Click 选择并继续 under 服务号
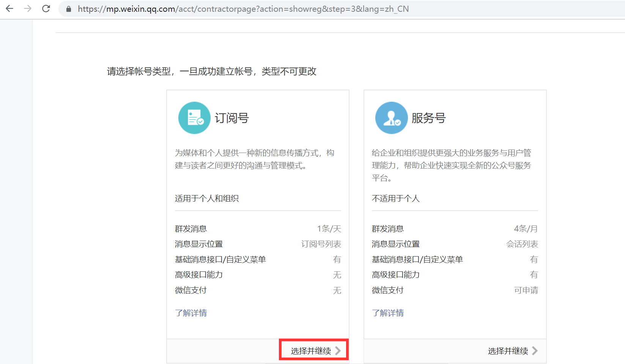 (x=513, y=351)
